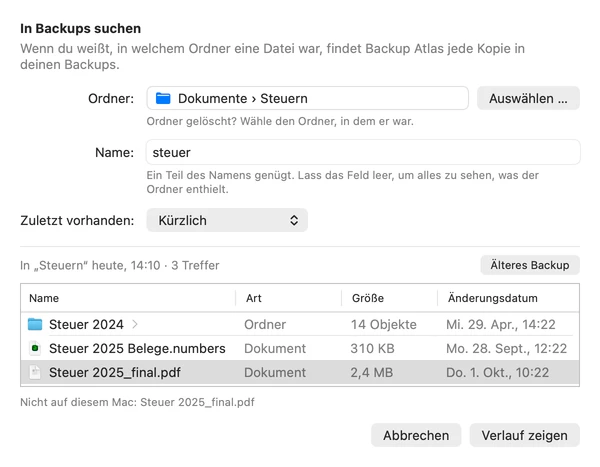Click Dokument type cell in Steuer 2025_final.pdf row
Viewport: 600px width, 467px height.
coord(275,372)
